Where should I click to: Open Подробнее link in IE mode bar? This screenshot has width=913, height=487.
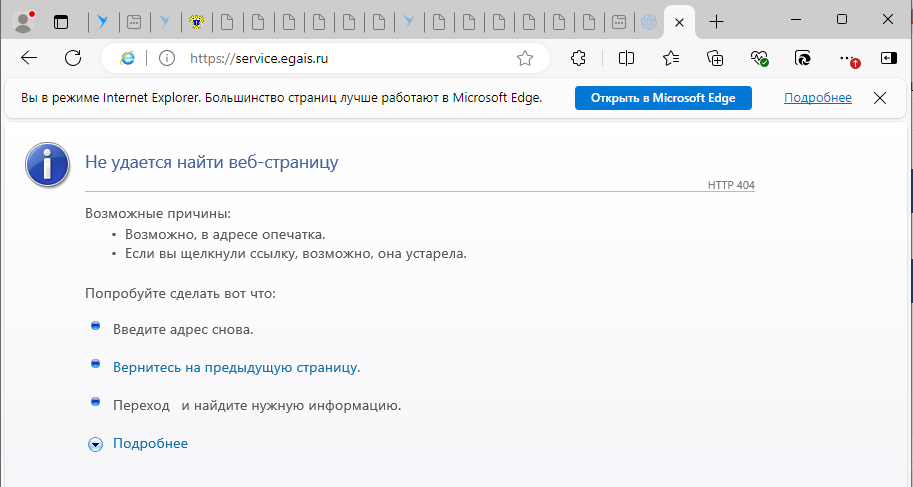click(x=817, y=98)
